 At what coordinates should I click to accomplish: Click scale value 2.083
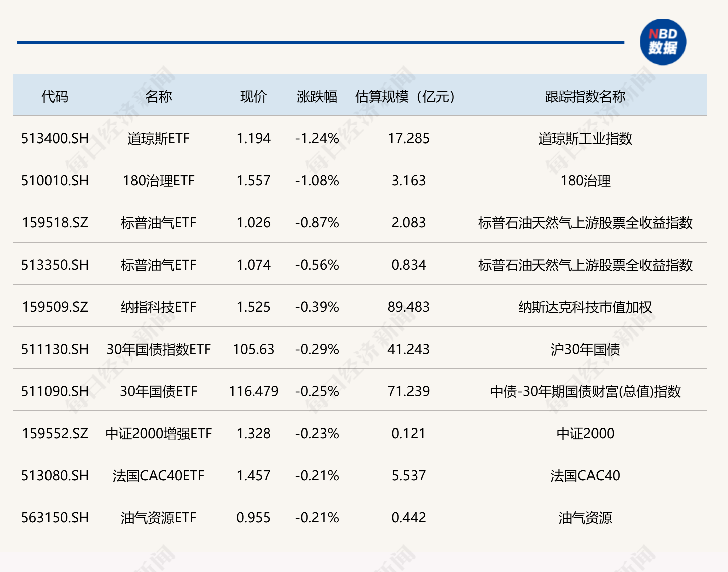pyautogui.click(x=408, y=223)
